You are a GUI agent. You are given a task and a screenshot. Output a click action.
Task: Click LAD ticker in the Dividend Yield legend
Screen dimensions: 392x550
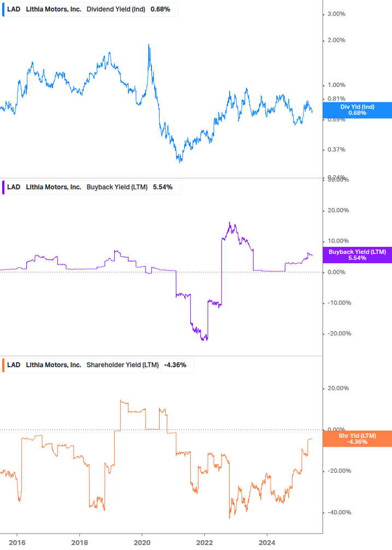(14, 9)
